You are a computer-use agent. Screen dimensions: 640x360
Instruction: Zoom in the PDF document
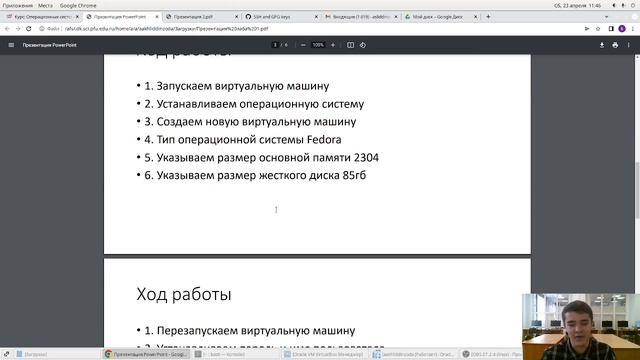(333, 45)
